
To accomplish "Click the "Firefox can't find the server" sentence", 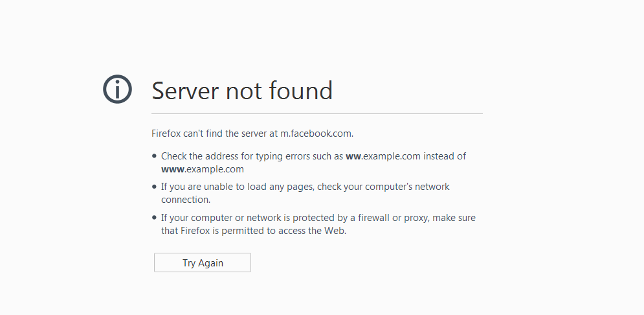I will (252, 134).
